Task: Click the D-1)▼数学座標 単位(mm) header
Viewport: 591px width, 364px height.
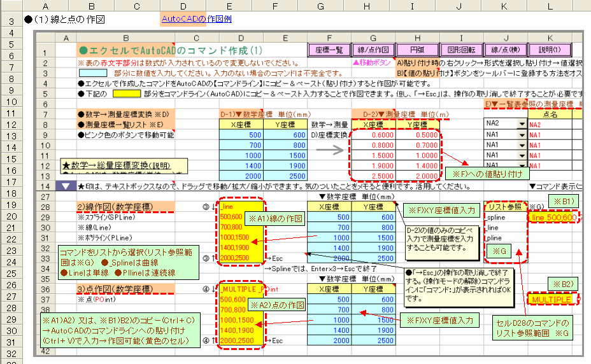Action: click(x=265, y=115)
